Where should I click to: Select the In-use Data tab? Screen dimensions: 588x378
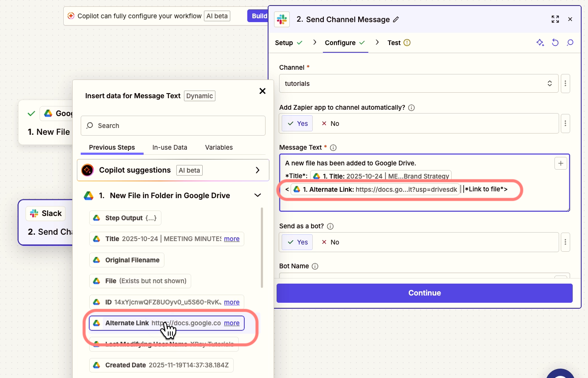(170, 148)
